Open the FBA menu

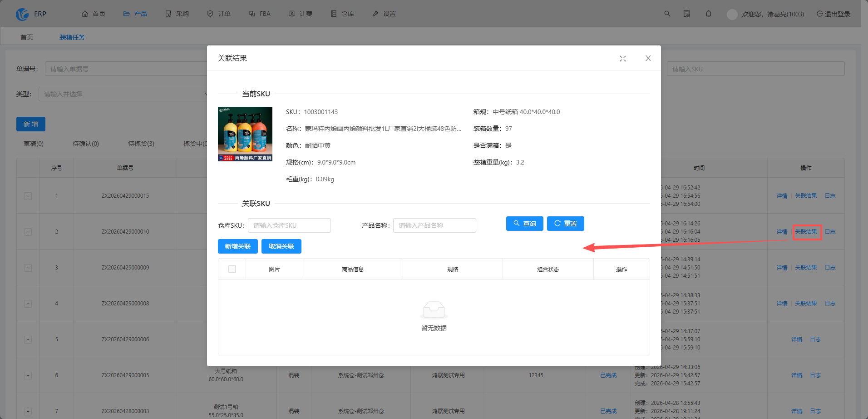pos(260,14)
